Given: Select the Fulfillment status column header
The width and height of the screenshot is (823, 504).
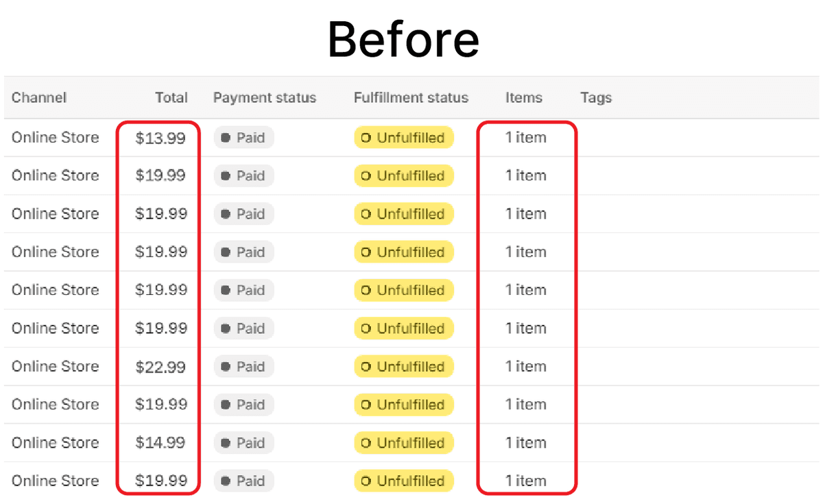Looking at the screenshot, I should click(x=411, y=97).
